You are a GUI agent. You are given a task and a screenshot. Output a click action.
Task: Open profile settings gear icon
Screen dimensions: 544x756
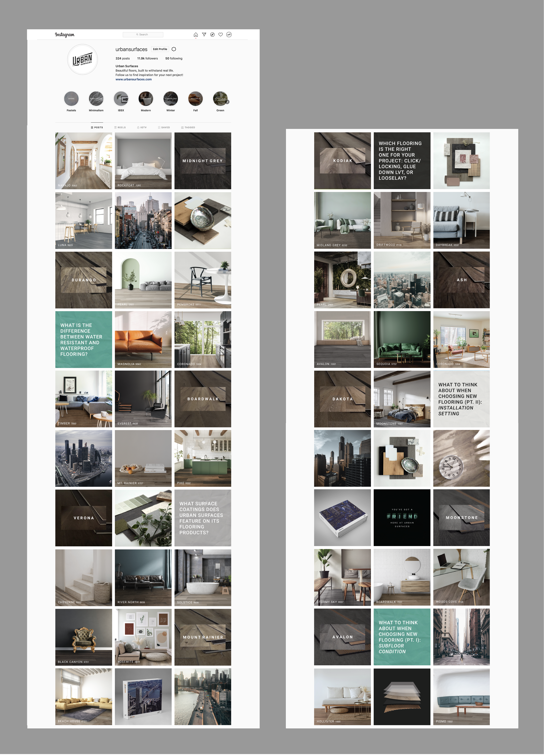174,49
